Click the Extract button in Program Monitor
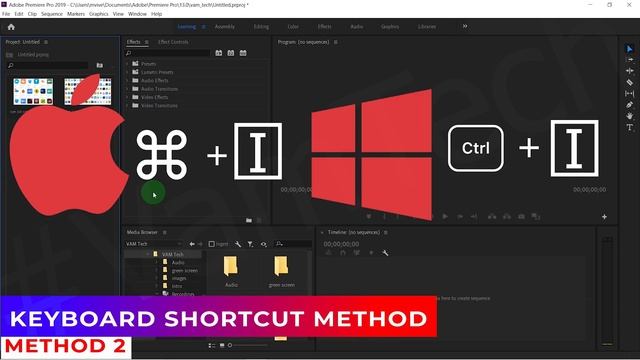640x360 pixels. tap(507, 216)
